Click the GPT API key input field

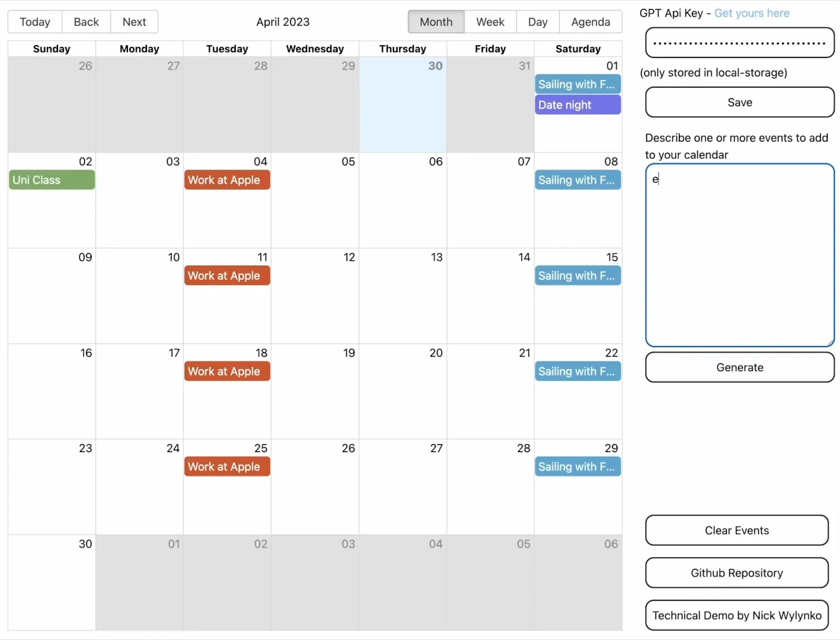click(739, 42)
